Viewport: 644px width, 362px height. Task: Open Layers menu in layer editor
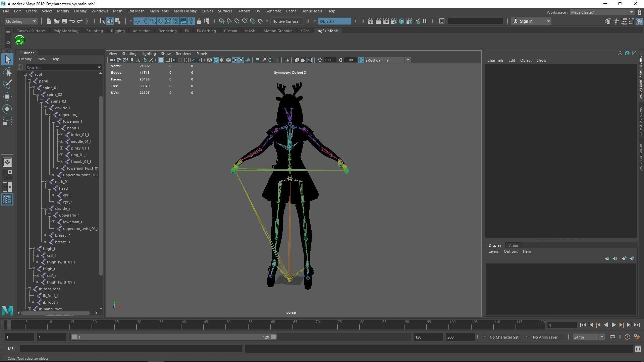click(493, 251)
